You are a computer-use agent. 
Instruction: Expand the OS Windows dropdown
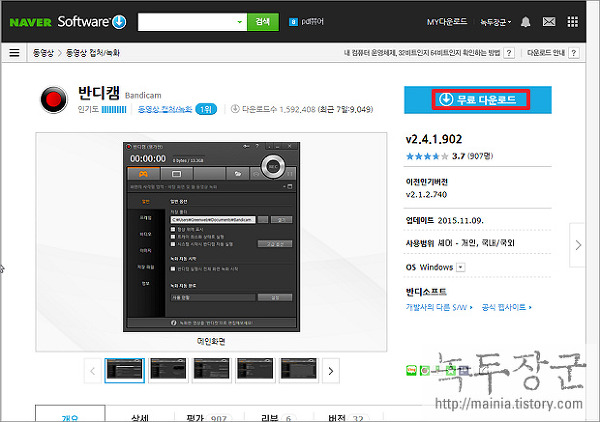461,267
